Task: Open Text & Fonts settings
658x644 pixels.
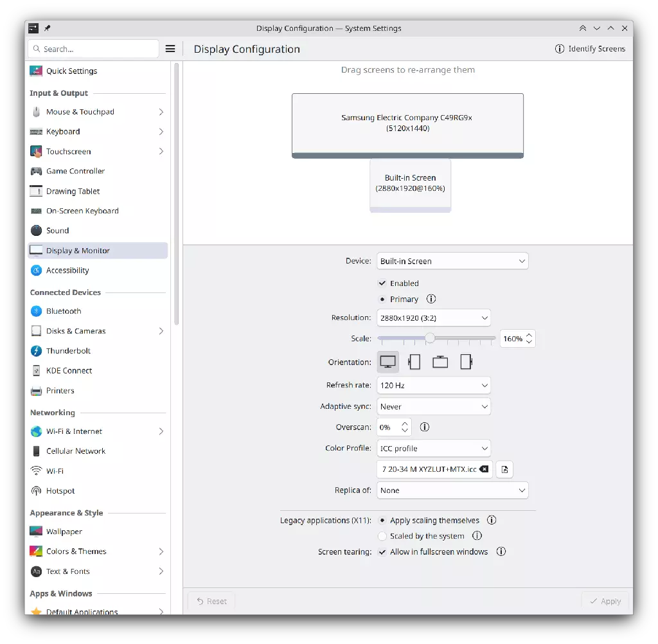Action: pyautogui.click(x=98, y=571)
